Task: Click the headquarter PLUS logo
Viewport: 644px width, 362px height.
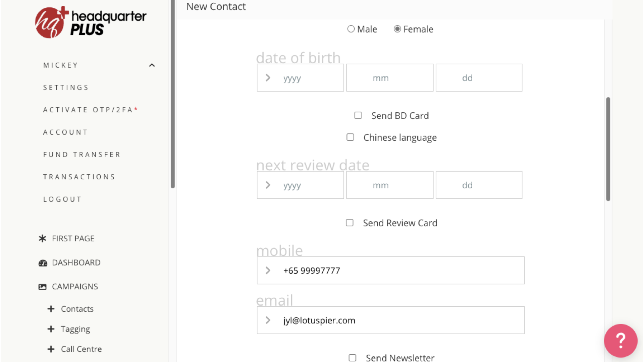Action: coord(91,22)
